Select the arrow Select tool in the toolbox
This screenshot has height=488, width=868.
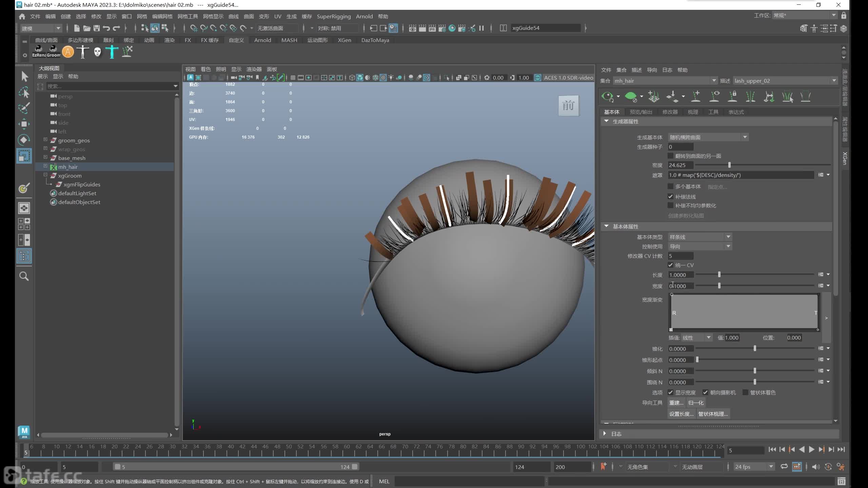pyautogui.click(x=24, y=77)
